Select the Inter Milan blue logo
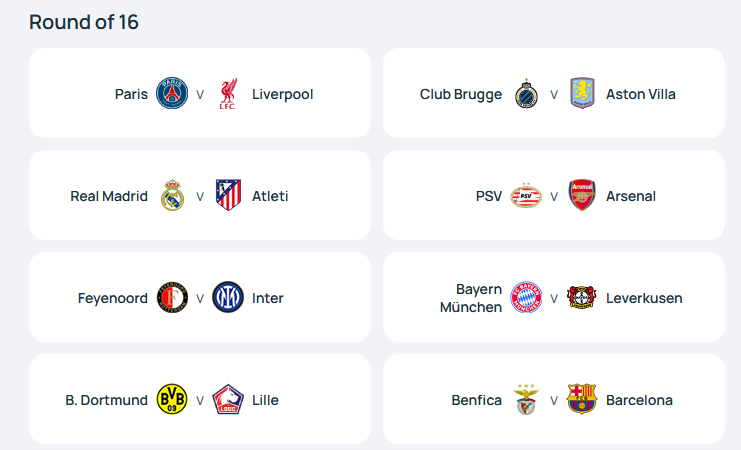Viewport: 741px width, 450px height. pyautogui.click(x=228, y=297)
